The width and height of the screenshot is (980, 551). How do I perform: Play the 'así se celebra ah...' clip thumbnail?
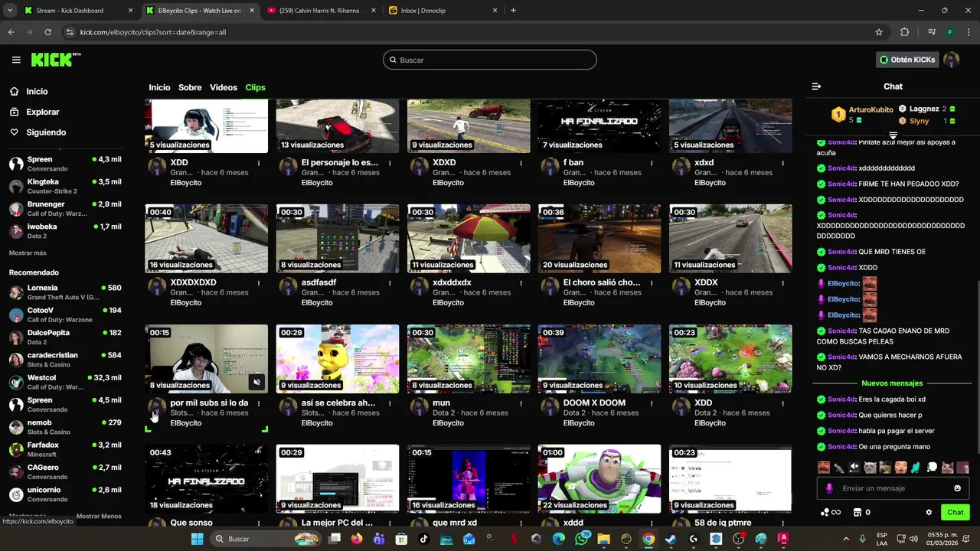338,359
